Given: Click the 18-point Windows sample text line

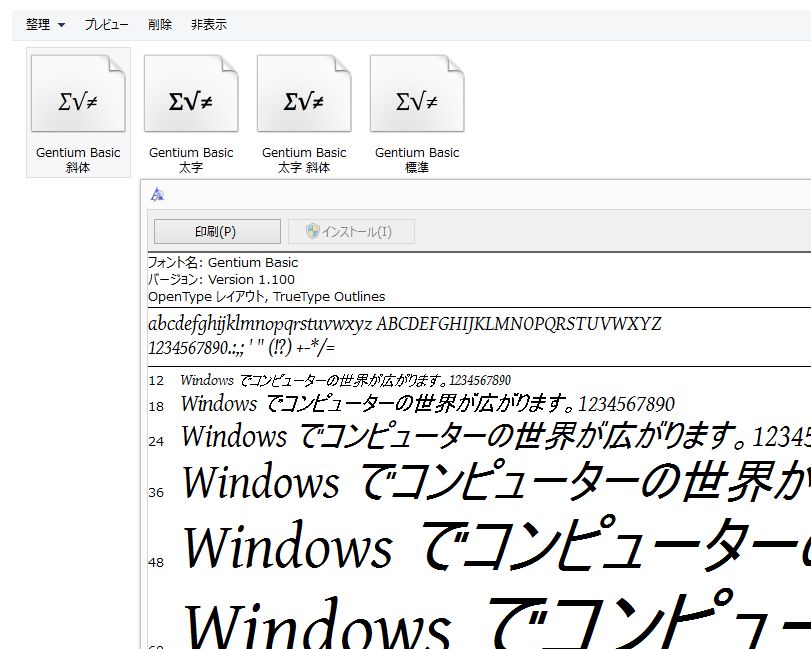Looking at the screenshot, I should coord(428,404).
